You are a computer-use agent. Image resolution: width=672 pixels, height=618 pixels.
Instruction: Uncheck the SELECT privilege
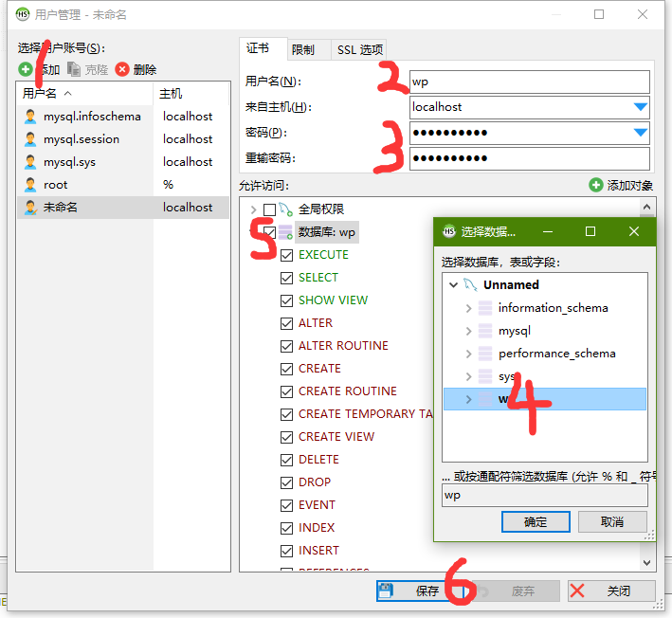(287, 278)
